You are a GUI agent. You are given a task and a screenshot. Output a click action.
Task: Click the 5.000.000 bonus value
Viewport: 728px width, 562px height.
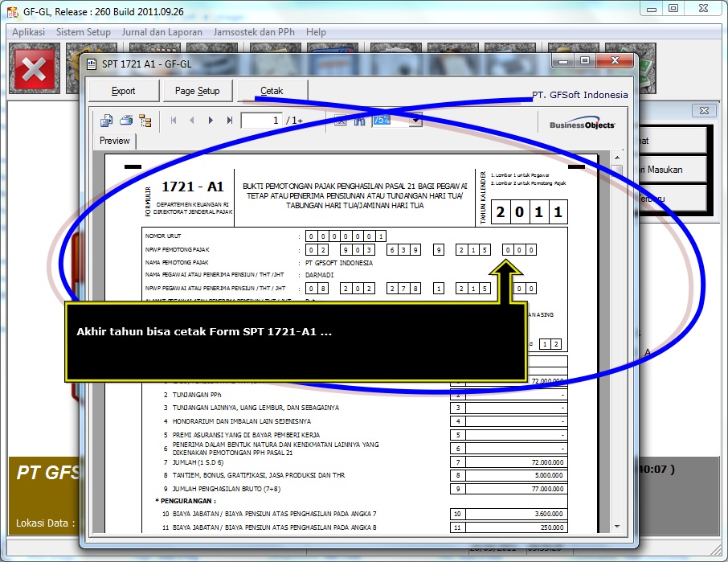coord(549,476)
